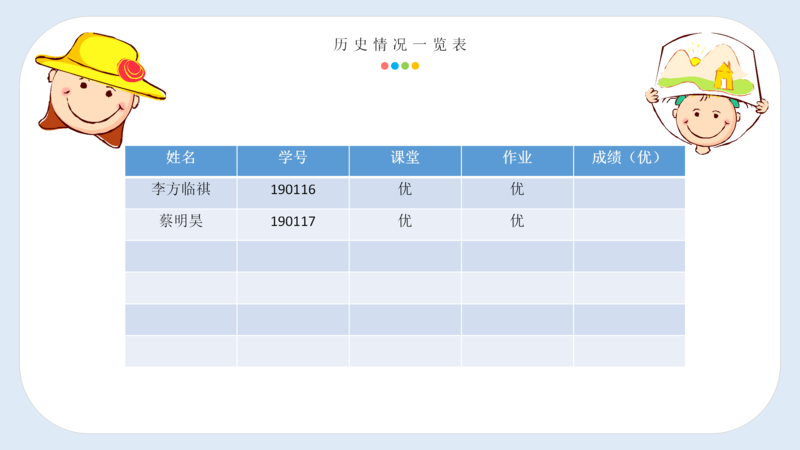Click the slide title 历史情况一览表
800x450 pixels.
point(400,45)
